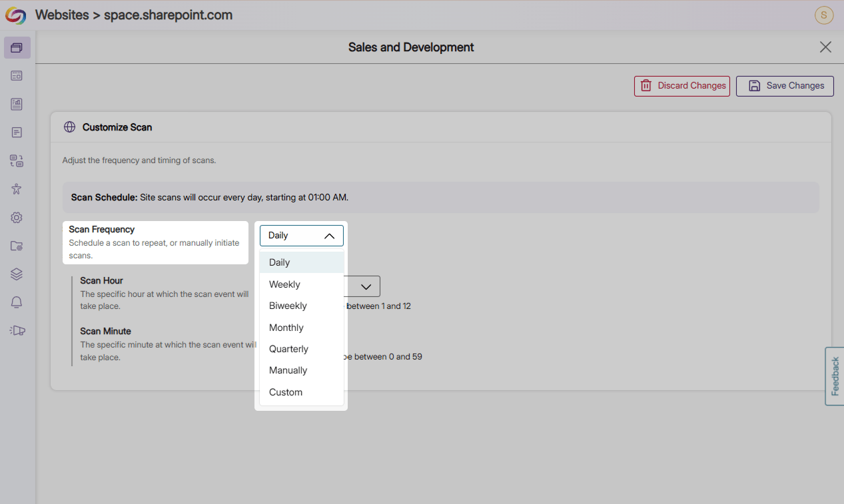Click Save Changes
The image size is (844, 504).
click(784, 85)
